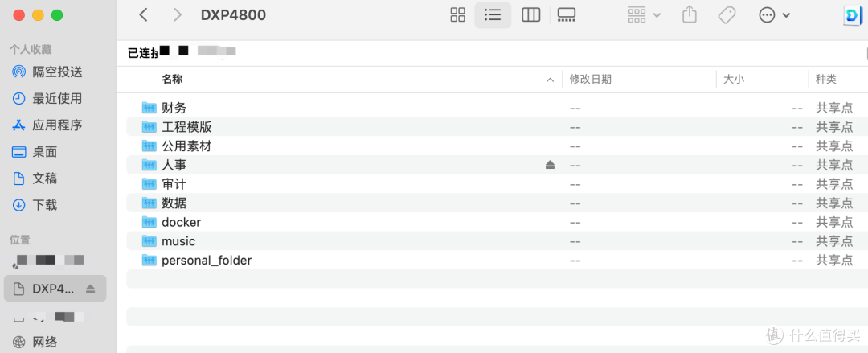Eject DXP4800 from the sidebar
Viewport: 868px width, 353px height.
pos(91,289)
